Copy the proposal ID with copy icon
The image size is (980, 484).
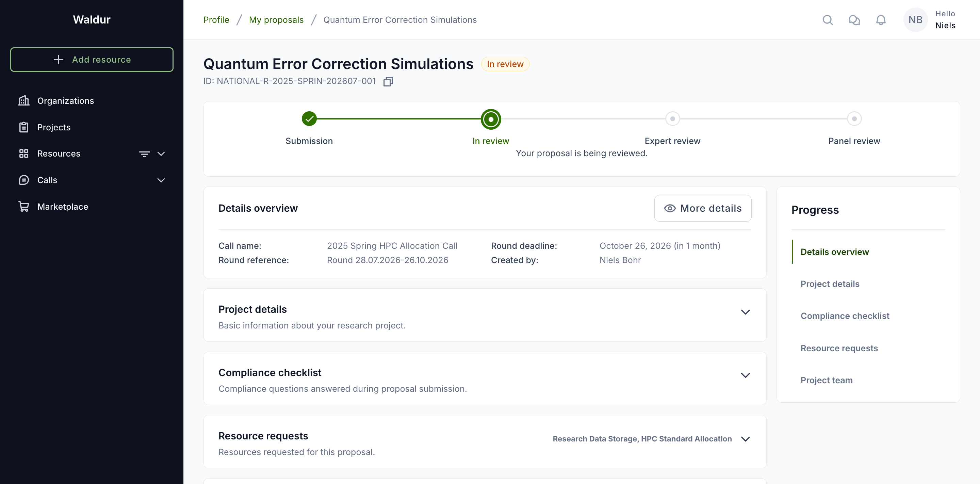tap(388, 81)
